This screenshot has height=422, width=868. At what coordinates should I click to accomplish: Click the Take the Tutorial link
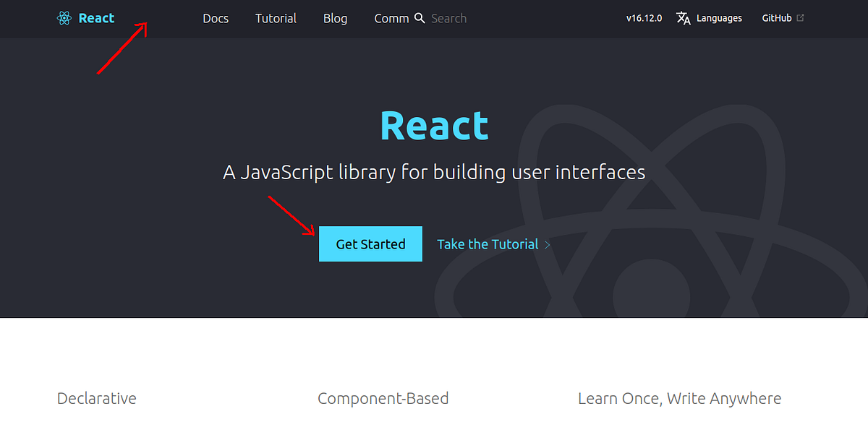point(488,244)
